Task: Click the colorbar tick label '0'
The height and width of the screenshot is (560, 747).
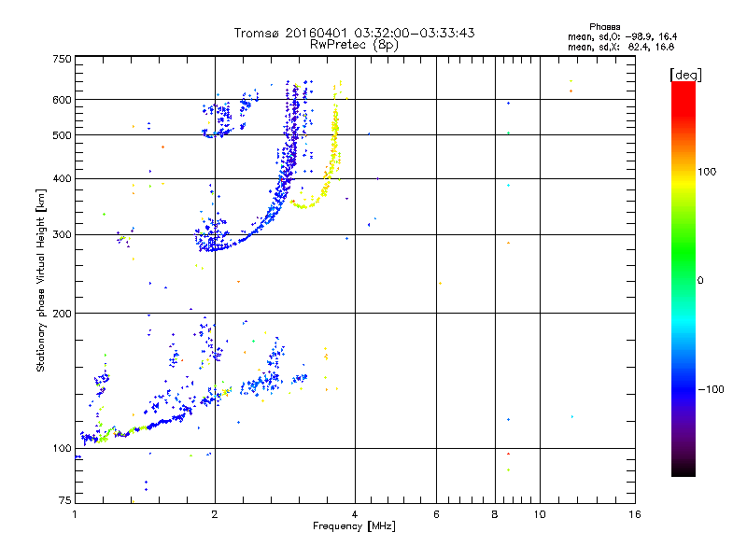Action: tap(700, 281)
